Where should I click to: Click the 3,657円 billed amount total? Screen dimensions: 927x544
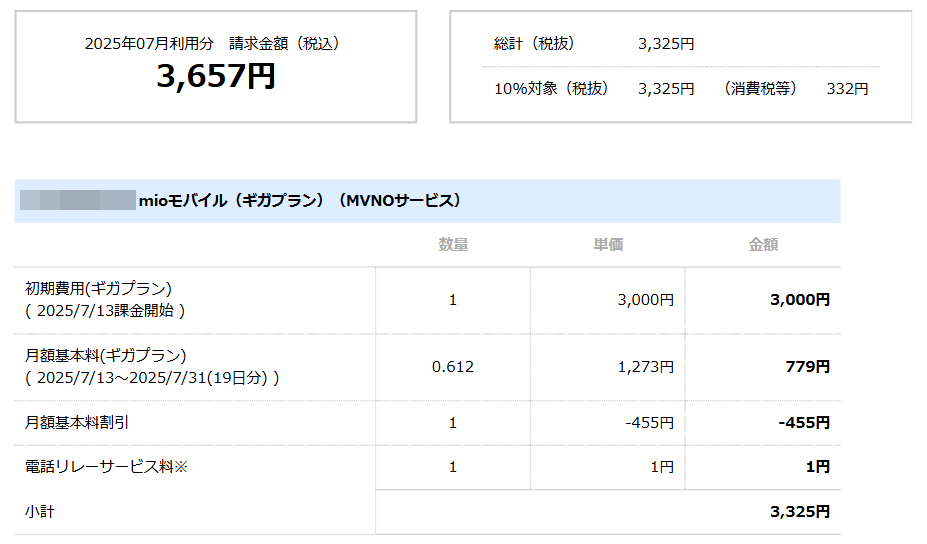[x=215, y=76]
